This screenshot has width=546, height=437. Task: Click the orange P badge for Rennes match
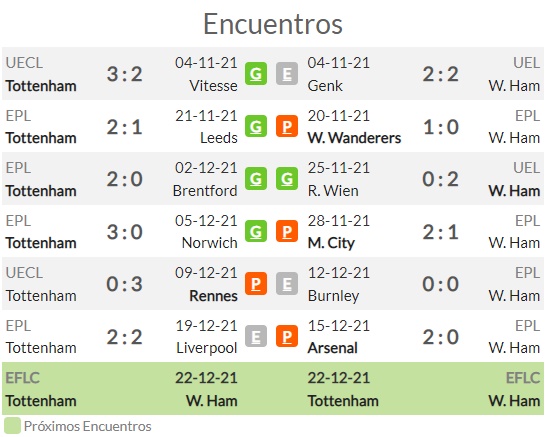[x=256, y=283]
